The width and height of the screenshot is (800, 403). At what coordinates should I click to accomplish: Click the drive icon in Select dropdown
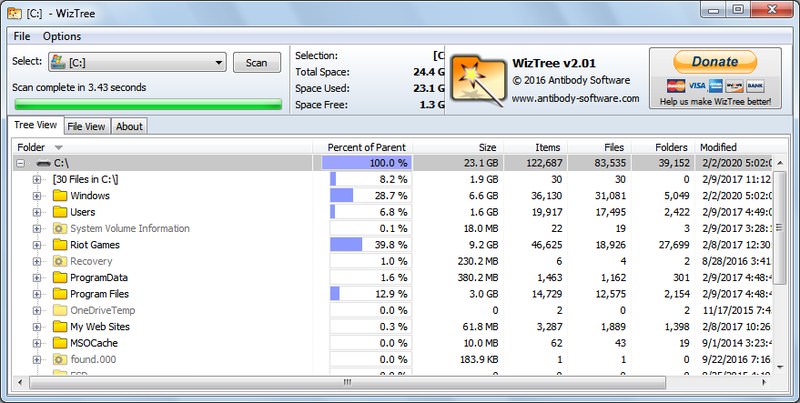point(58,62)
